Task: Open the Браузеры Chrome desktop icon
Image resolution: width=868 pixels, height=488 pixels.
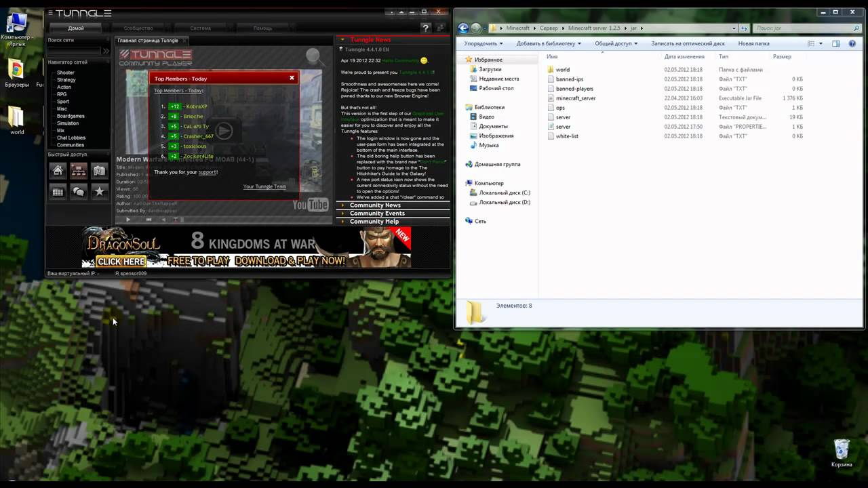Action: [16, 73]
